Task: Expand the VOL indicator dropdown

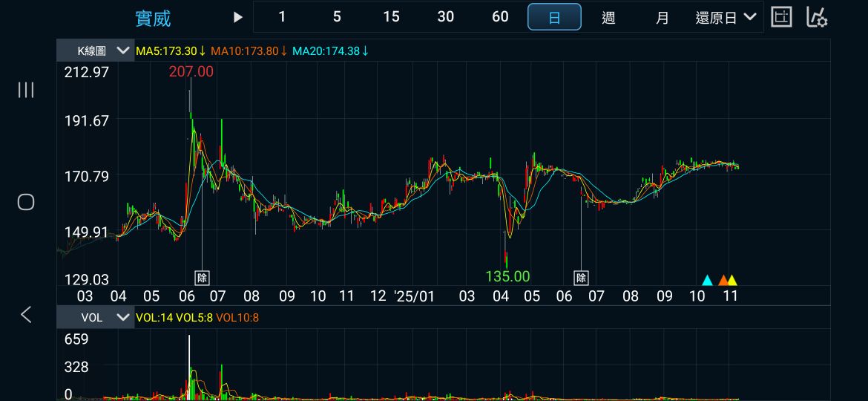Action: (x=95, y=317)
